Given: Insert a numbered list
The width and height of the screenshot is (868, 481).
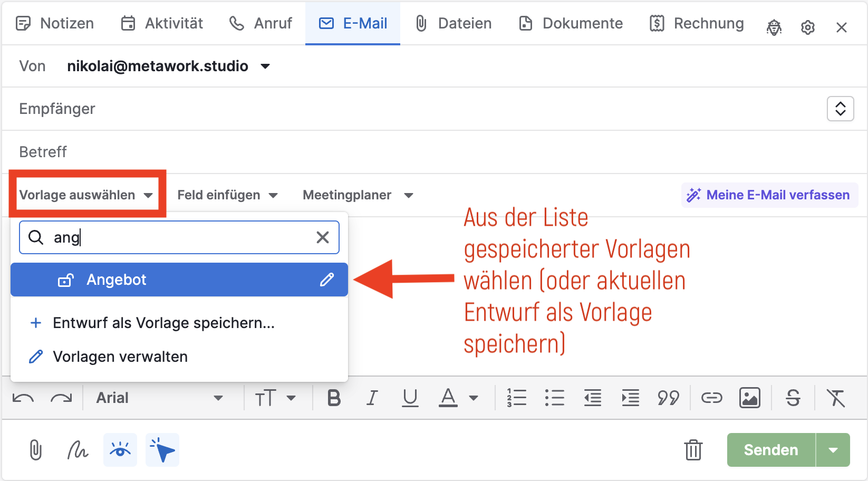Looking at the screenshot, I should (x=517, y=398).
